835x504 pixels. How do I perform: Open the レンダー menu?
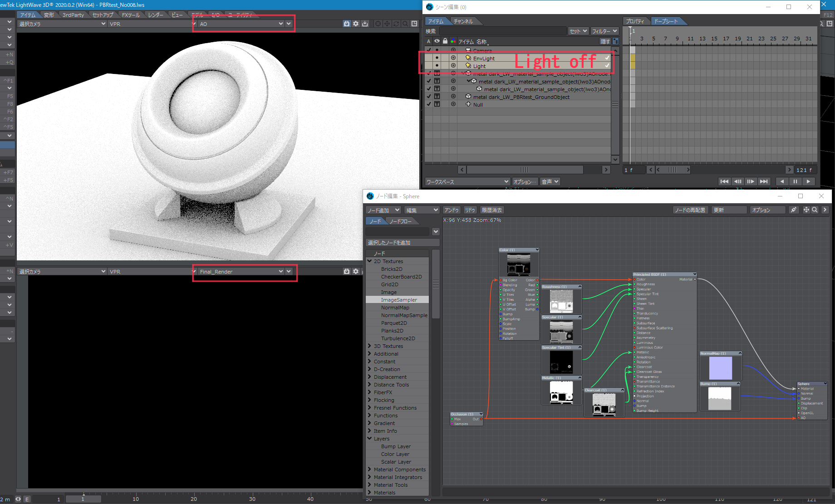(155, 14)
